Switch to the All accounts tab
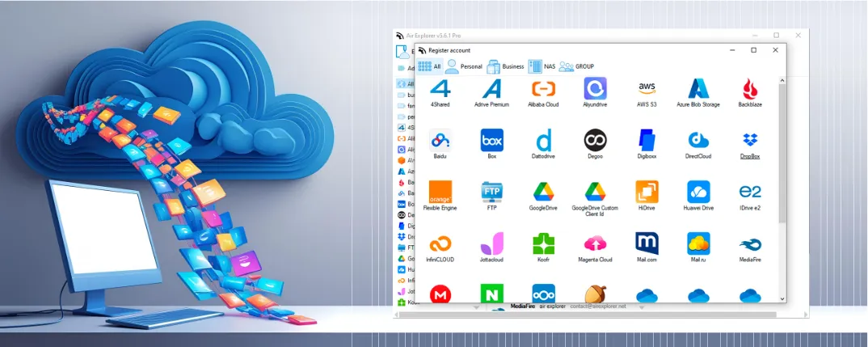This screenshot has width=868, height=347. [x=429, y=66]
